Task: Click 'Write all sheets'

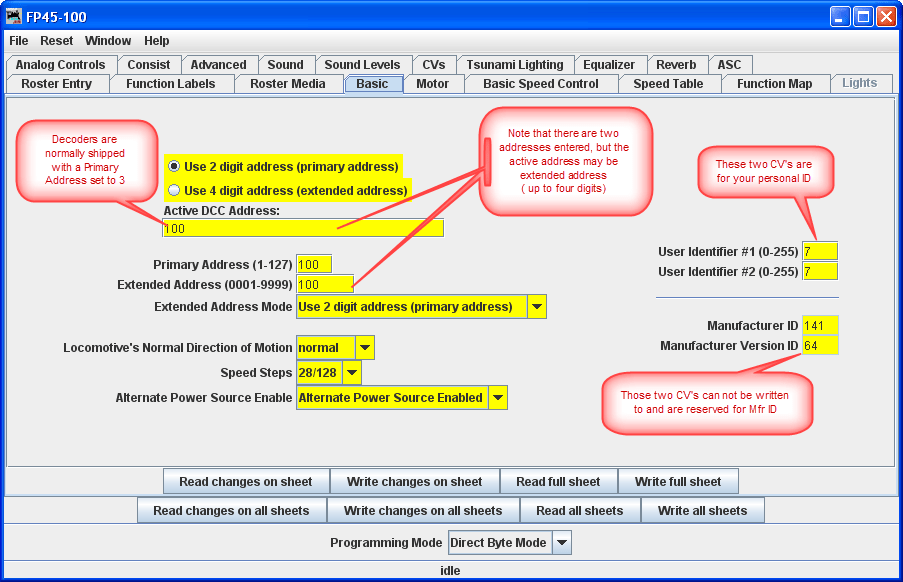Action: [x=703, y=510]
